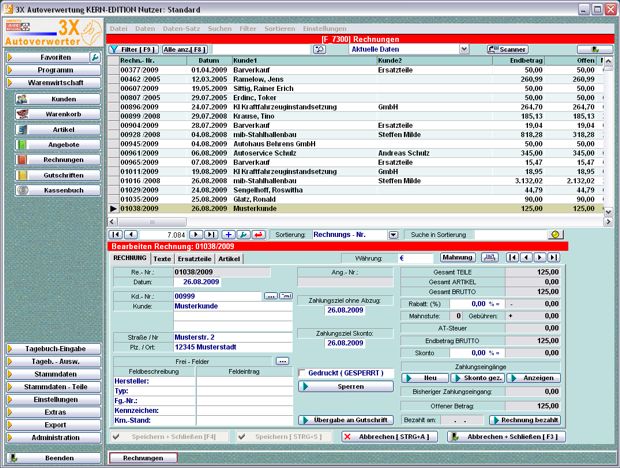Screen dimensions: 620x468
Task: Click the horizontal scrollbar thumb of invoice list
Action: (x=152, y=222)
